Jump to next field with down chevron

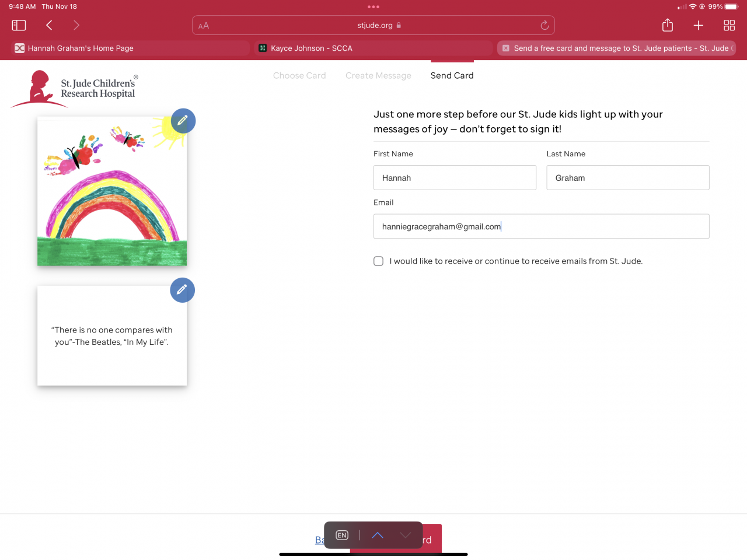[x=406, y=535]
